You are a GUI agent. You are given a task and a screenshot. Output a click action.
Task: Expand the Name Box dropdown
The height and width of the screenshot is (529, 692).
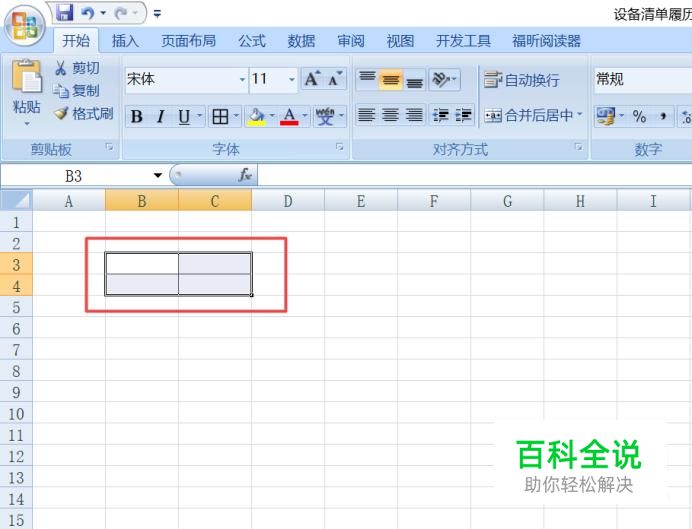point(158,176)
